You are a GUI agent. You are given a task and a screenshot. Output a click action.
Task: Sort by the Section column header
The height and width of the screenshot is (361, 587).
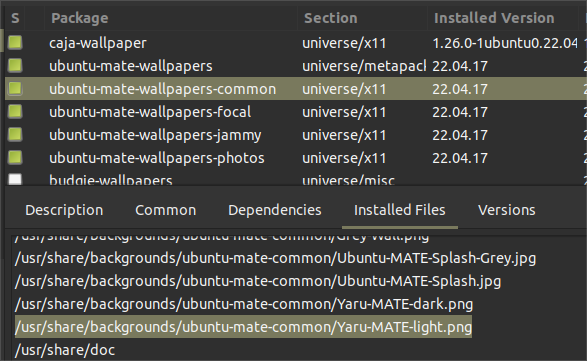[x=362, y=18]
